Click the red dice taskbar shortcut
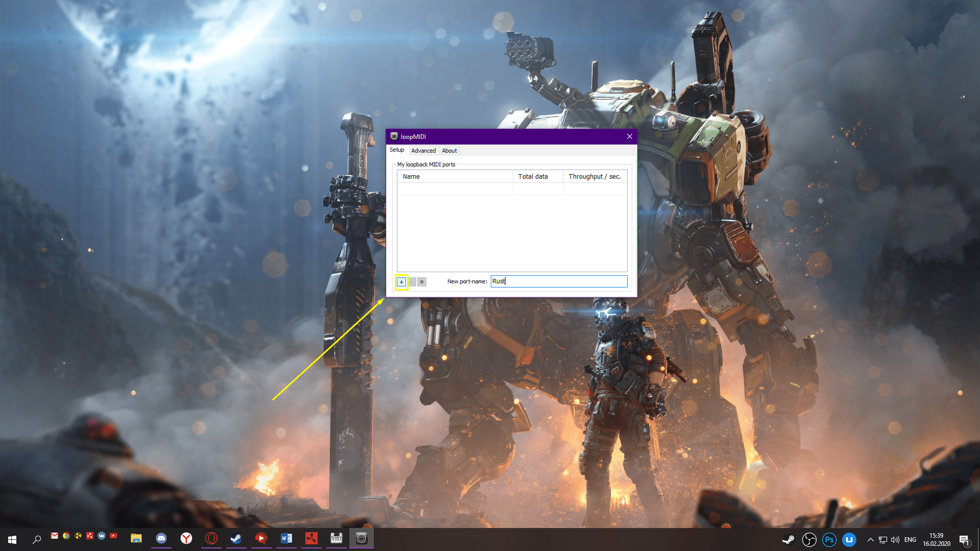This screenshot has height=551, width=980. click(x=90, y=536)
